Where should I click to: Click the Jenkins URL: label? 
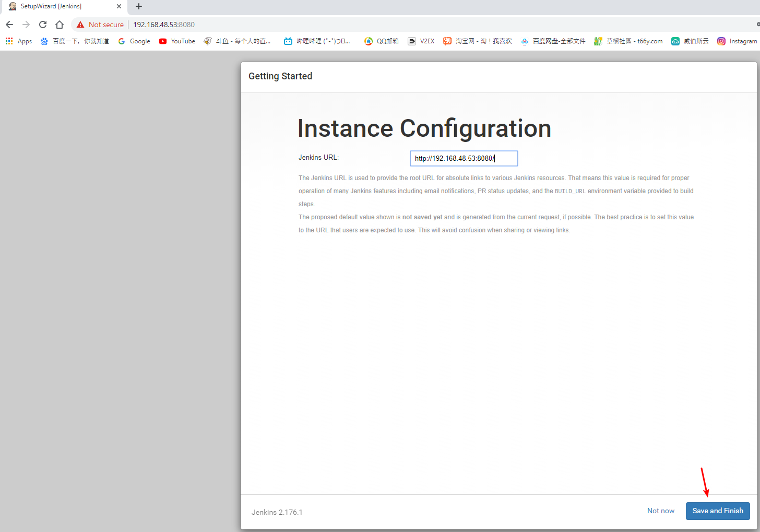pos(318,157)
